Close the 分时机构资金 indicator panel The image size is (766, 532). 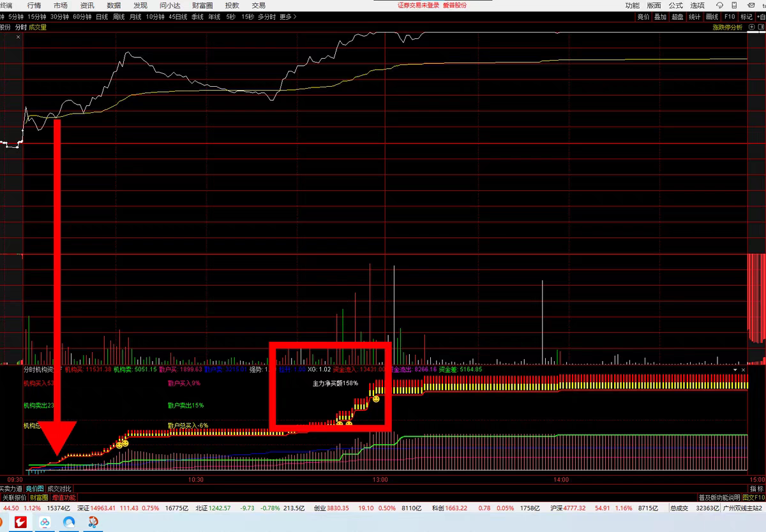(x=743, y=369)
